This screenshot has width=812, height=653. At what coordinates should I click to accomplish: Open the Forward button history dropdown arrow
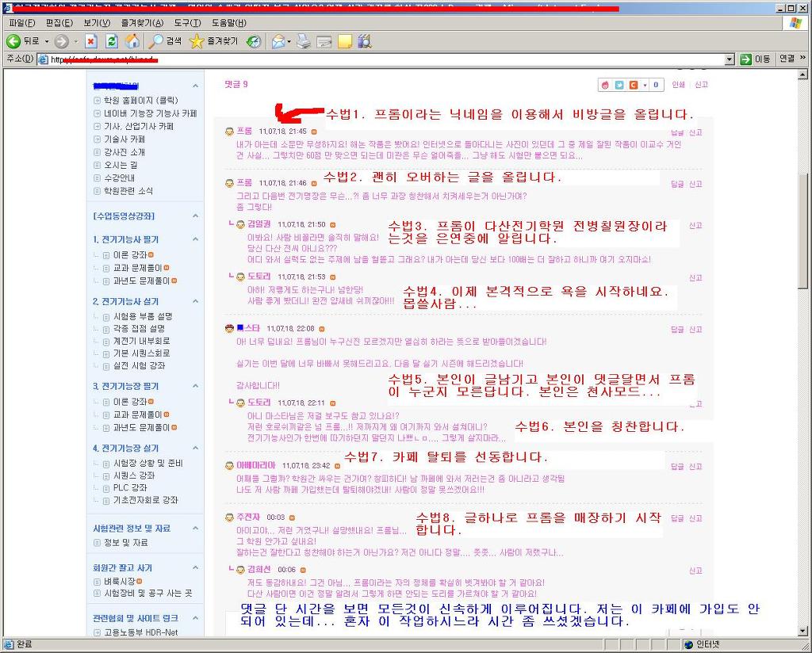click(75, 41)
